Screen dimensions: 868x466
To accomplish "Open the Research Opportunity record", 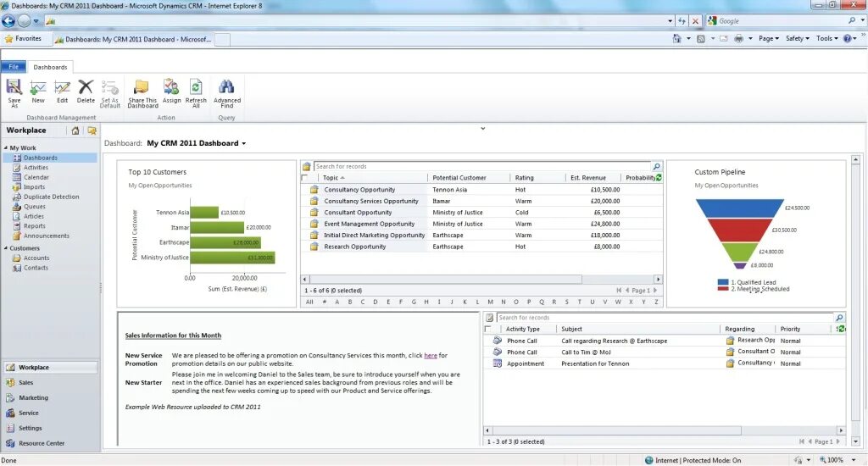I will pyautogui.click(x=355, y=247).
